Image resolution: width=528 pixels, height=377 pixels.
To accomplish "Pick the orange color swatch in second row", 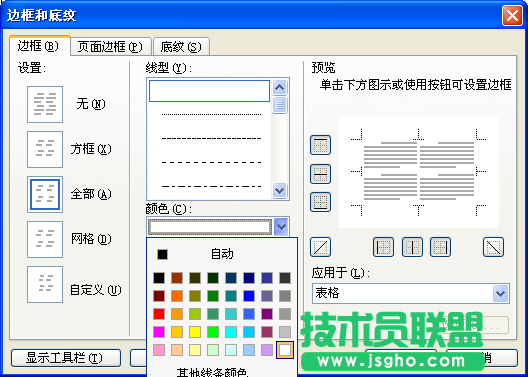I will click(177, 296).
